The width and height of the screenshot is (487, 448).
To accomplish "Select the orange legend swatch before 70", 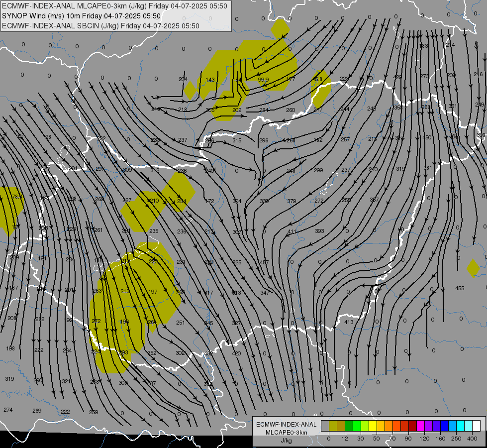I will (389, 426).
